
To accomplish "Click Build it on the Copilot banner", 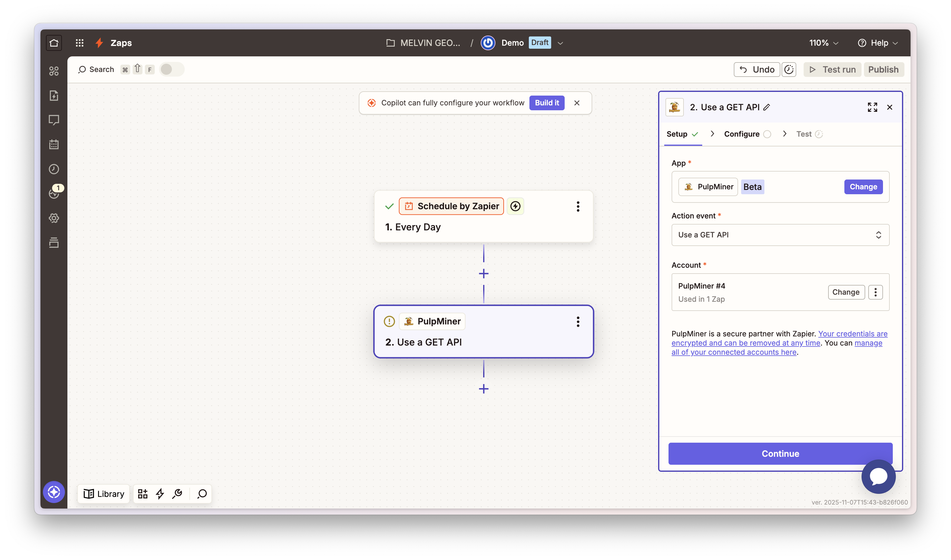I will click(547, 103).
